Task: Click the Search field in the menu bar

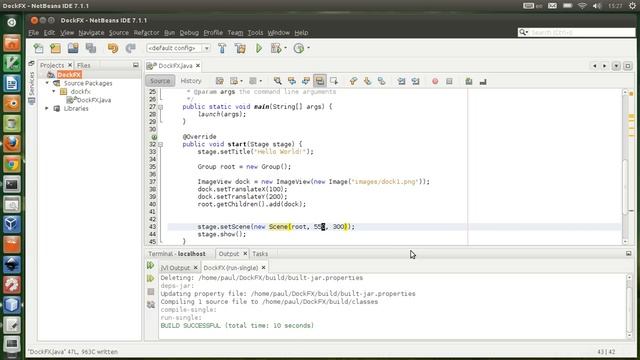Action: [577, 32]
